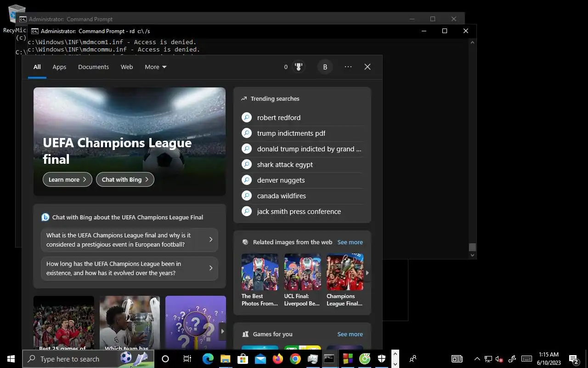
Task: Click the UEFA Champions League final headline
Action: pos(117,151)
